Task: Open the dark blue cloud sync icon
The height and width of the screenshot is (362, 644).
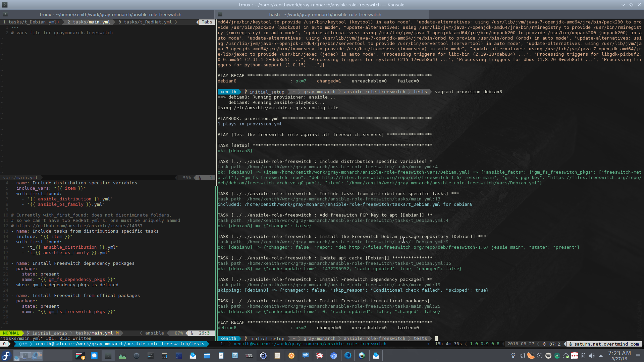Action: click(x=179, y=356)
